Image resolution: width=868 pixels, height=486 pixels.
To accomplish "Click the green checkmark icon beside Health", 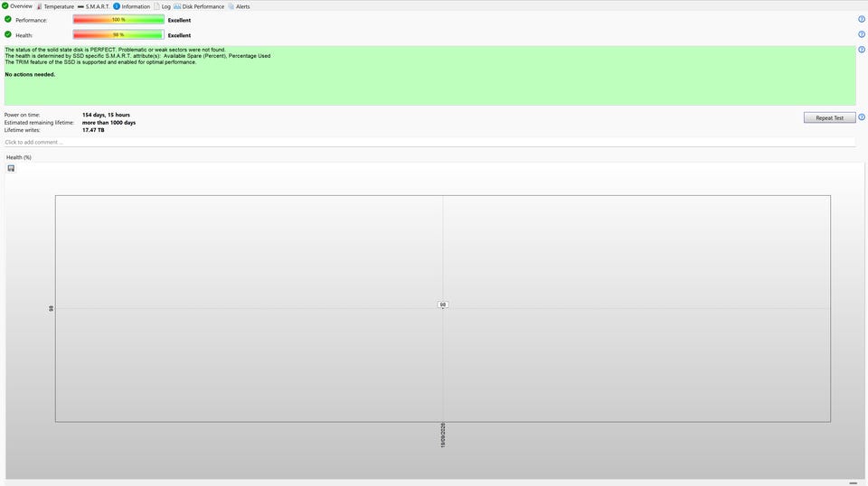I will (x=8, y=34).
